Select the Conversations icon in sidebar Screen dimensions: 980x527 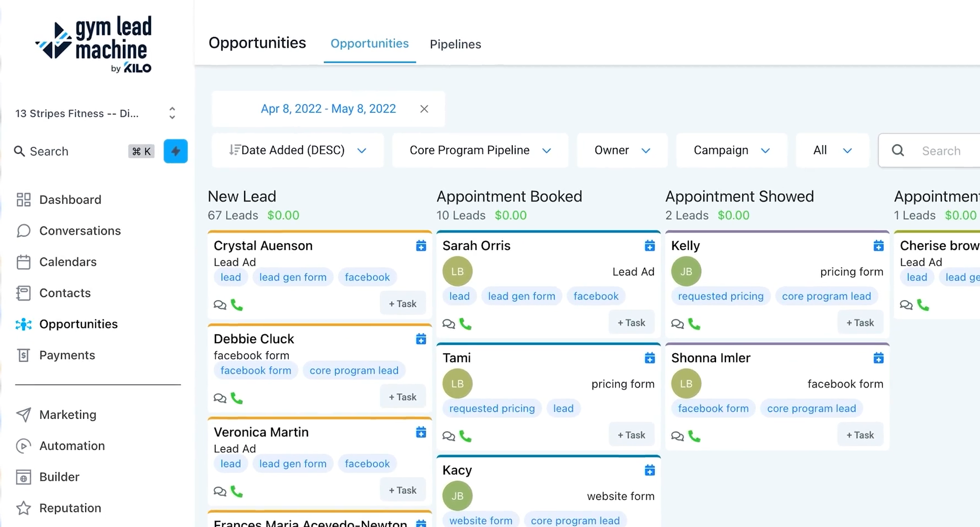(24, 231)
